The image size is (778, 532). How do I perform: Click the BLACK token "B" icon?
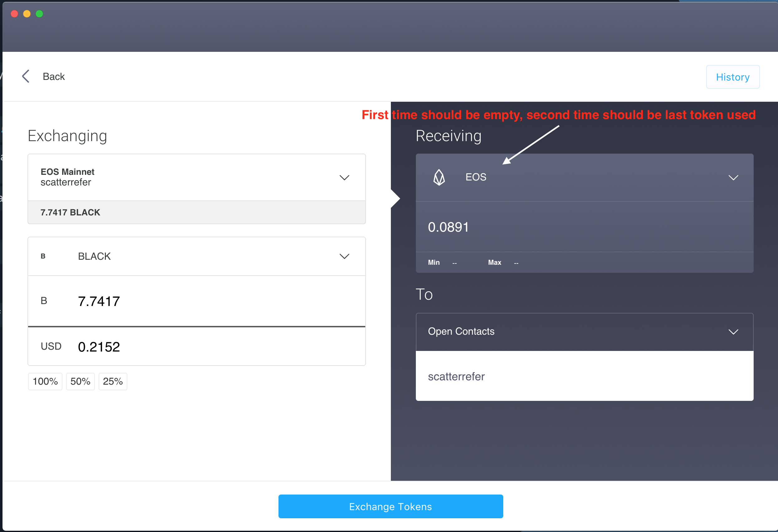[43, 256]
